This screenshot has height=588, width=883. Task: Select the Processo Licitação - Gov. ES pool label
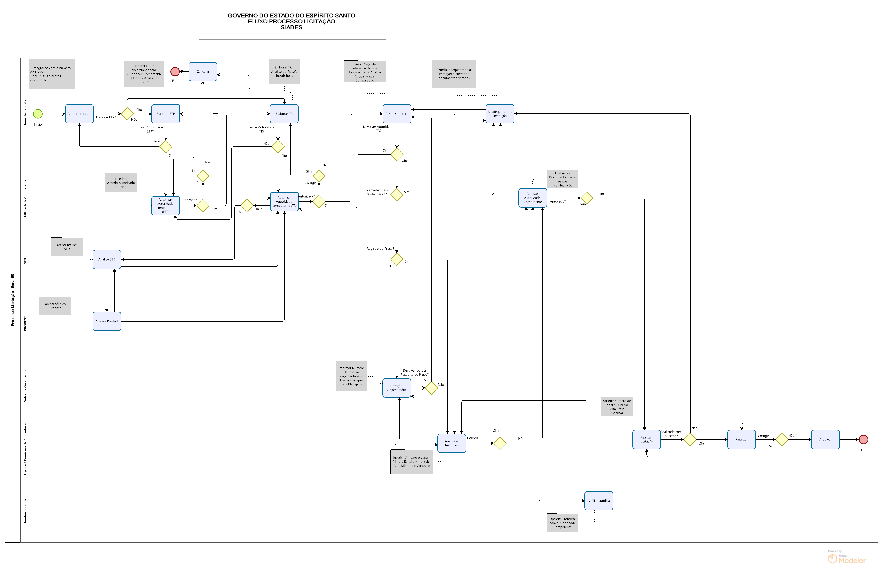(x=13, y=300)
